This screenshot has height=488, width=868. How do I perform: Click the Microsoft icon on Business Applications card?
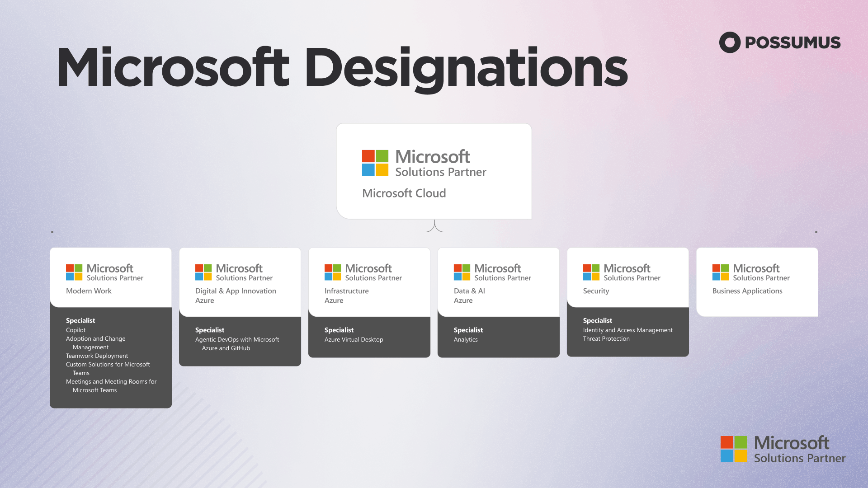pos(720,272)
